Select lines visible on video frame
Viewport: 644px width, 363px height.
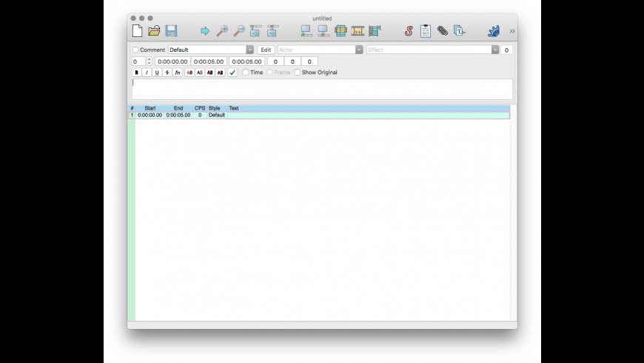[341, 31]
